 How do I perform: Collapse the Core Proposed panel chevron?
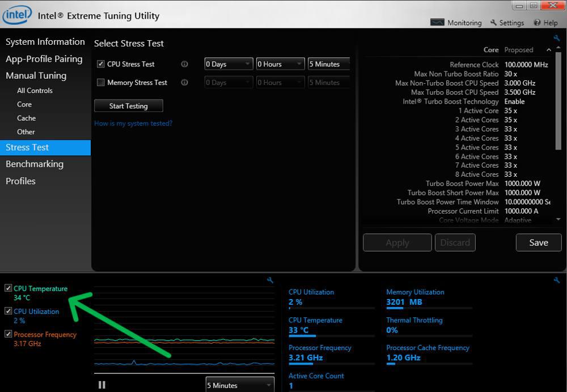tap(549, 50)
